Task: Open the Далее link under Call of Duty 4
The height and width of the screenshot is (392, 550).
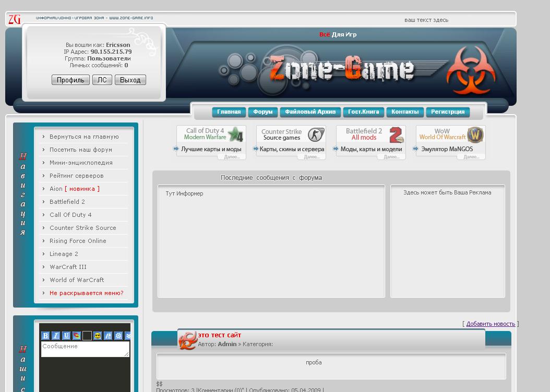Action: [232, 156]
